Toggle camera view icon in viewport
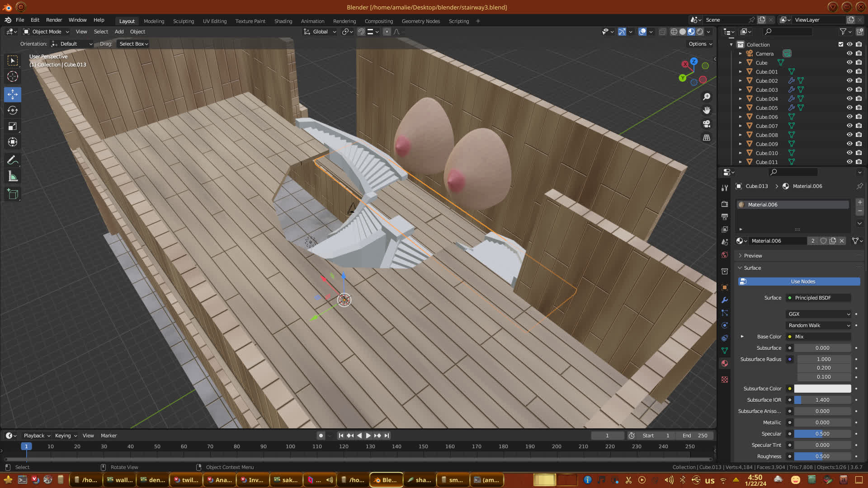The width and height of the screenshot is (868, 488). click(707, 124)
